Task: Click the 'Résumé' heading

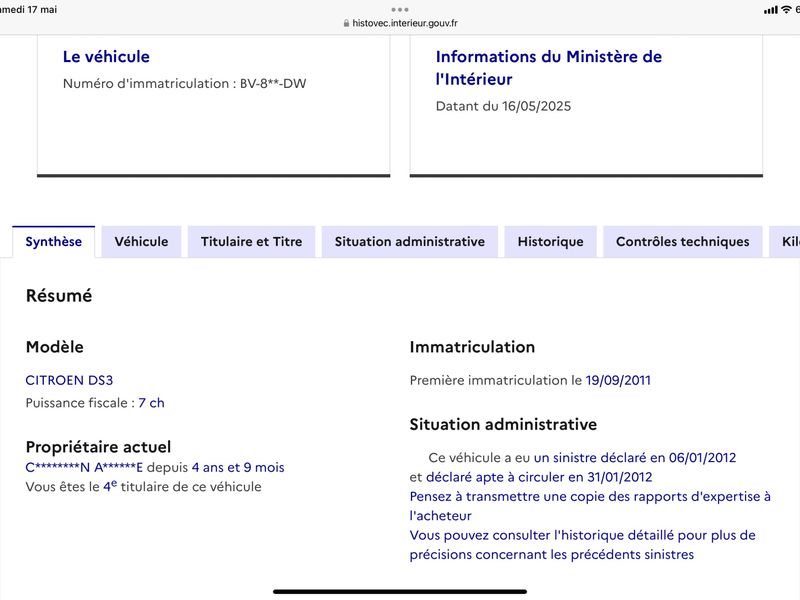Action: point(59,296)
